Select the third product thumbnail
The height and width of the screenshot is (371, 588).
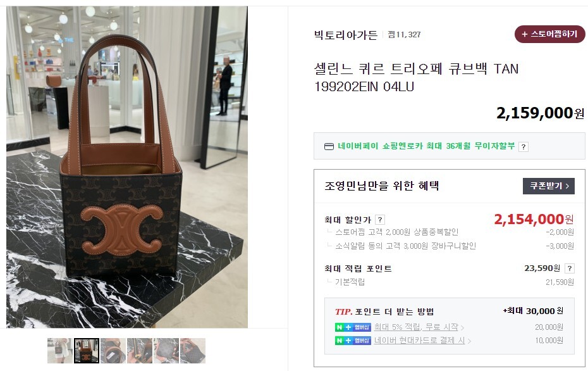pyautogui.click(x=113, y=351)
